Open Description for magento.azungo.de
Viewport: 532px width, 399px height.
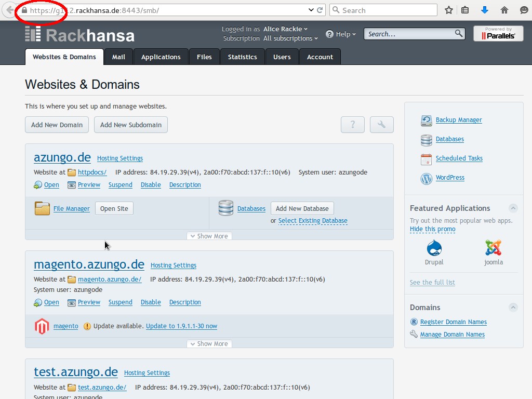pos(185,302)
